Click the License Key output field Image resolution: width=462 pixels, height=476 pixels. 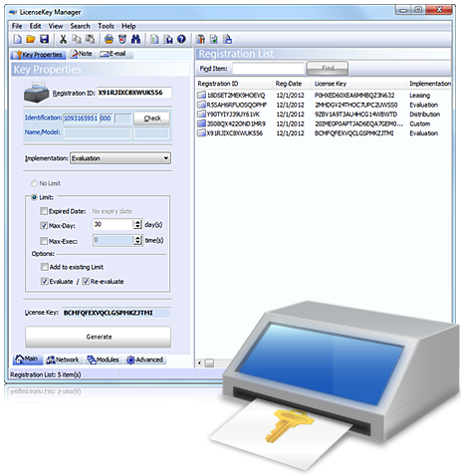(x=116, y=313)
